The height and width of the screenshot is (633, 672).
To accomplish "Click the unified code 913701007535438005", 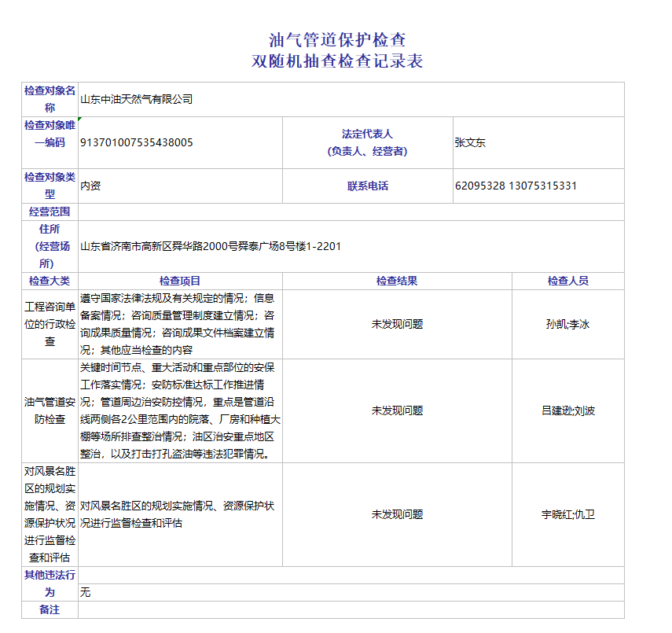I will [136, 142].
